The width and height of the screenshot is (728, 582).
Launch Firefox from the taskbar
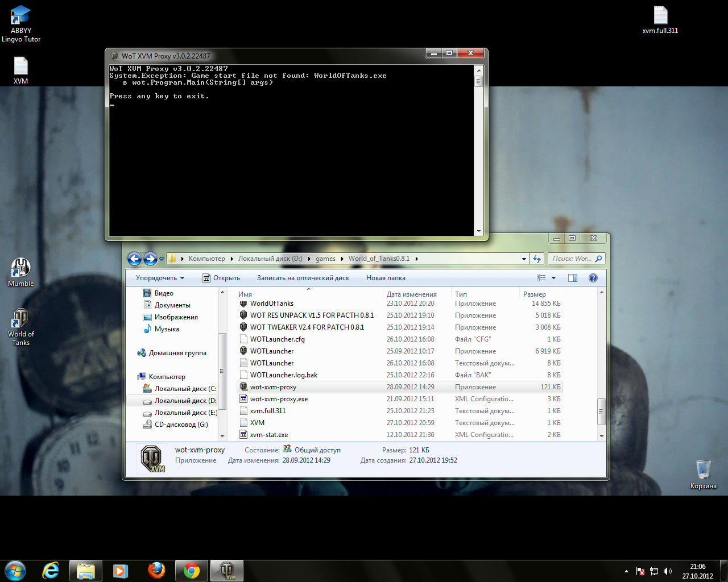click(156, 571)
